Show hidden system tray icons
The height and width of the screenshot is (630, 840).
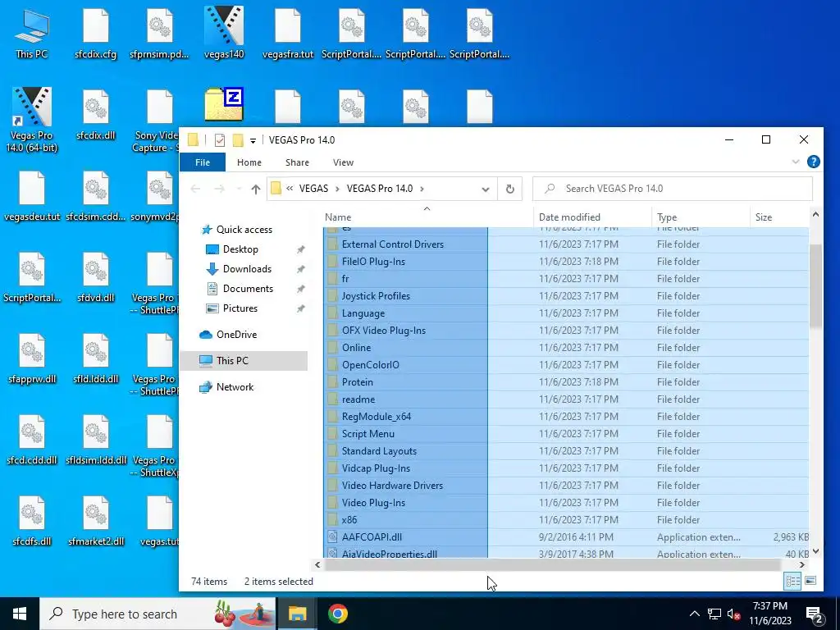pos(694,614)
